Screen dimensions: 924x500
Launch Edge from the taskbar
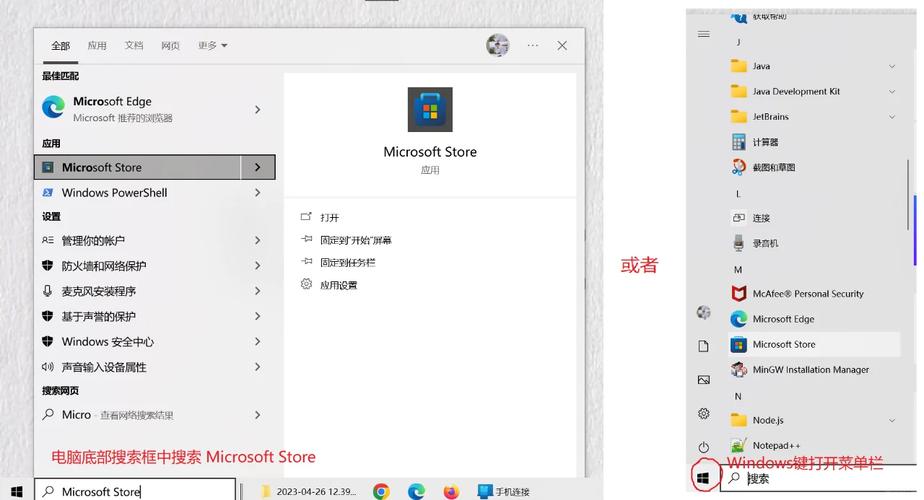416,491
